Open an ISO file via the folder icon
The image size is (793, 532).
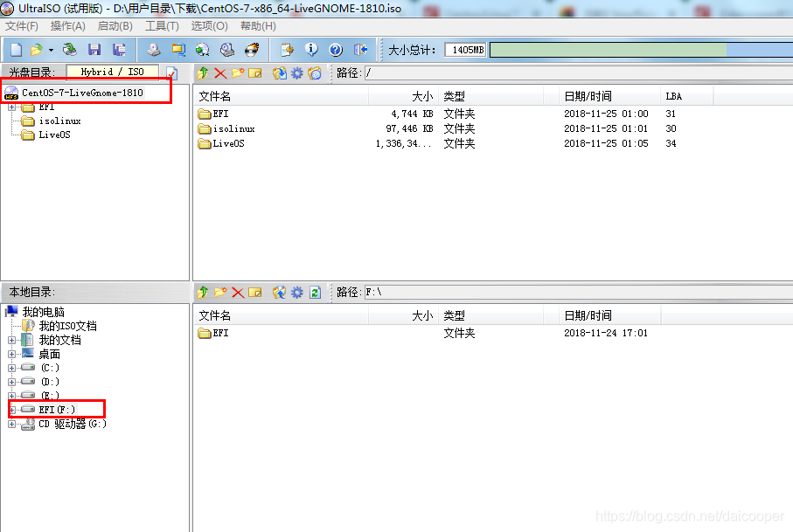click(x=36, y=50)
